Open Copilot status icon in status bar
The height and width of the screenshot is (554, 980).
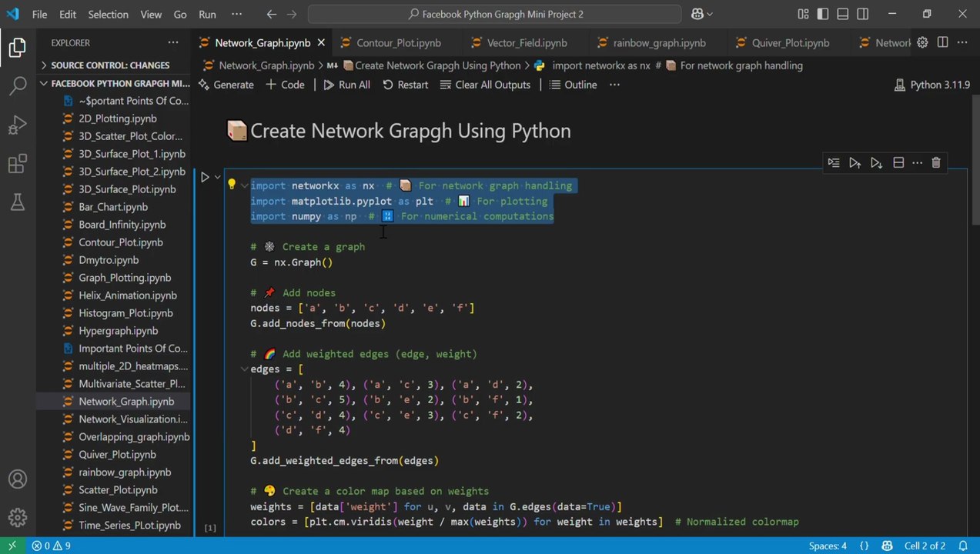[x=888, y=546]
